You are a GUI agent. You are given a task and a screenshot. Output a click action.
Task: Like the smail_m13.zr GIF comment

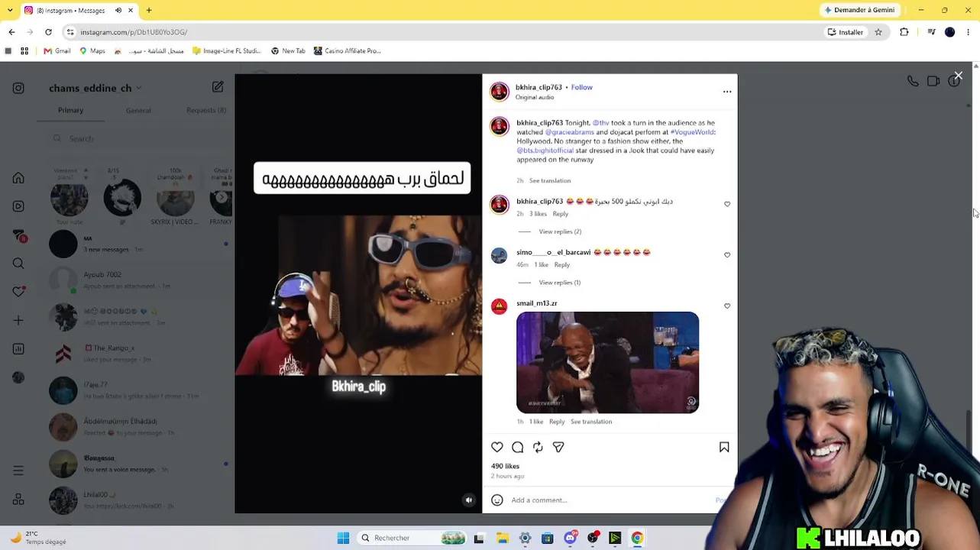click(727, 306)
